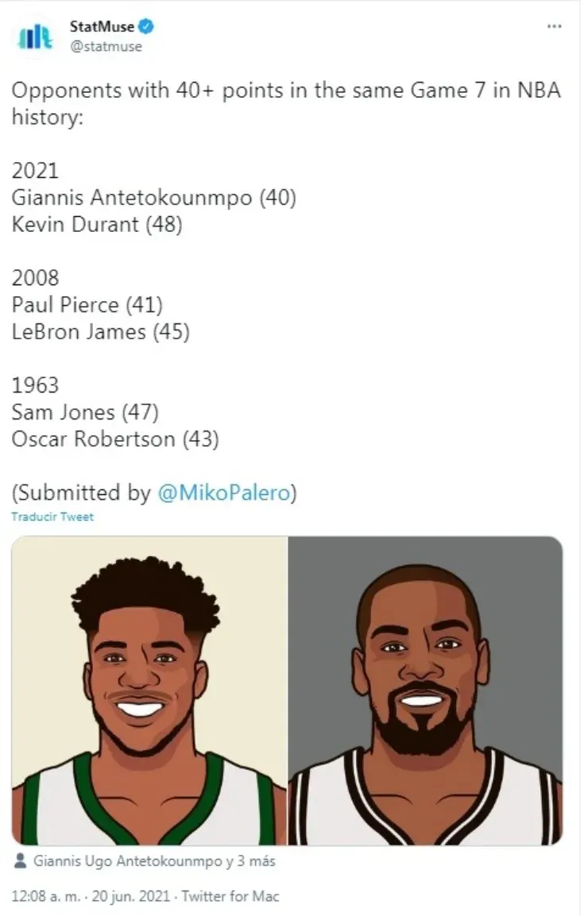Click the StatMuse profile avatar logo
588x916 pixels.
coord(34,37)
